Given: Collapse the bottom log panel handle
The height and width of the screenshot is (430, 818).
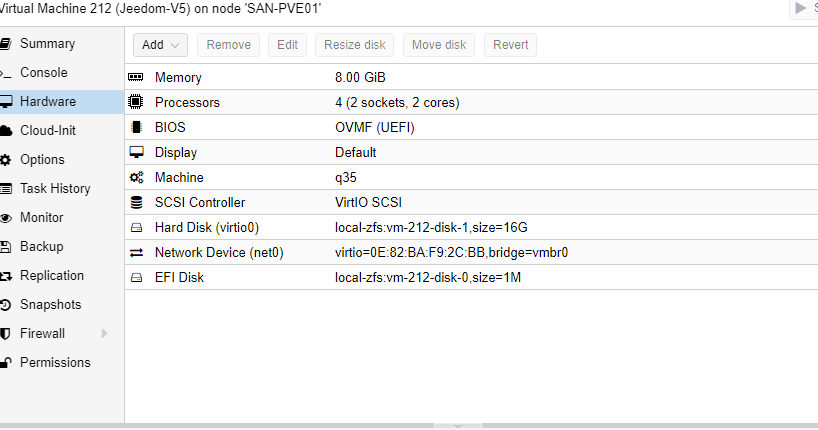Looking at the screenshot, I should point(458,426).
